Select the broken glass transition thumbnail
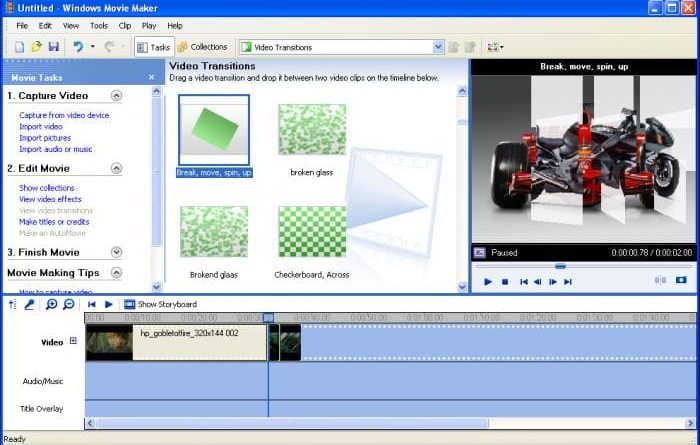 pyautogui.click(x=312, y=129)
